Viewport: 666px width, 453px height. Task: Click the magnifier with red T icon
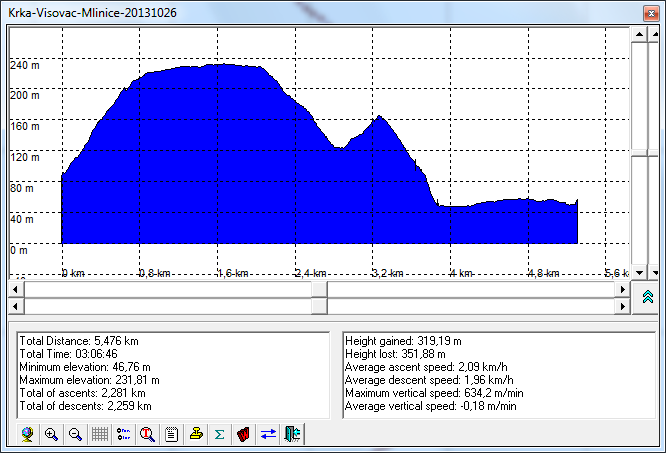pos(148,434)
